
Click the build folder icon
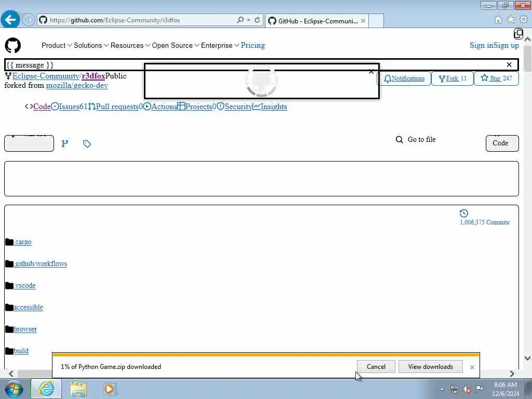click(9, 351)
